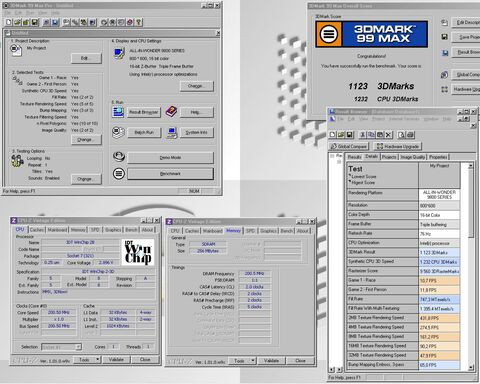Click the globe icon beside Global Compare in score window
The image size is (480, 384).
point(444,75)
